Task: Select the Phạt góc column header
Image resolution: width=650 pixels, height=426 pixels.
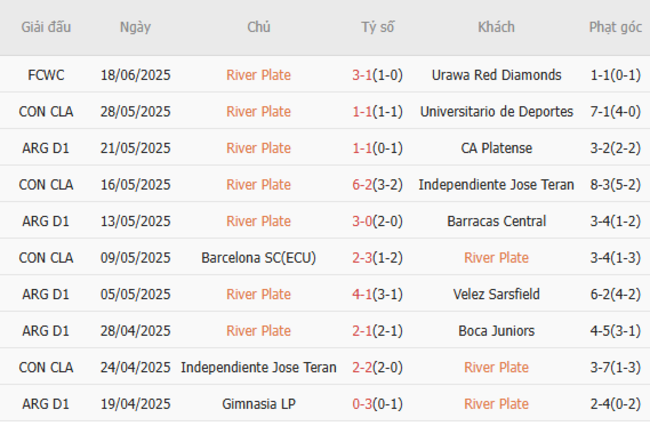Action: click(x=615, y=27)
